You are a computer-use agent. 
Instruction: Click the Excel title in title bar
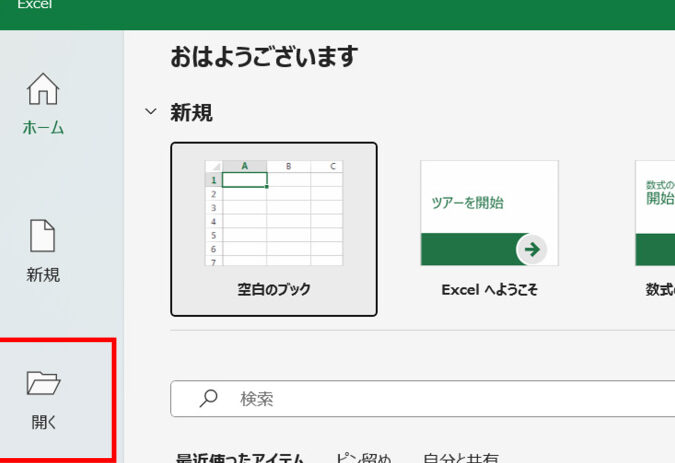tap(35, 5)
